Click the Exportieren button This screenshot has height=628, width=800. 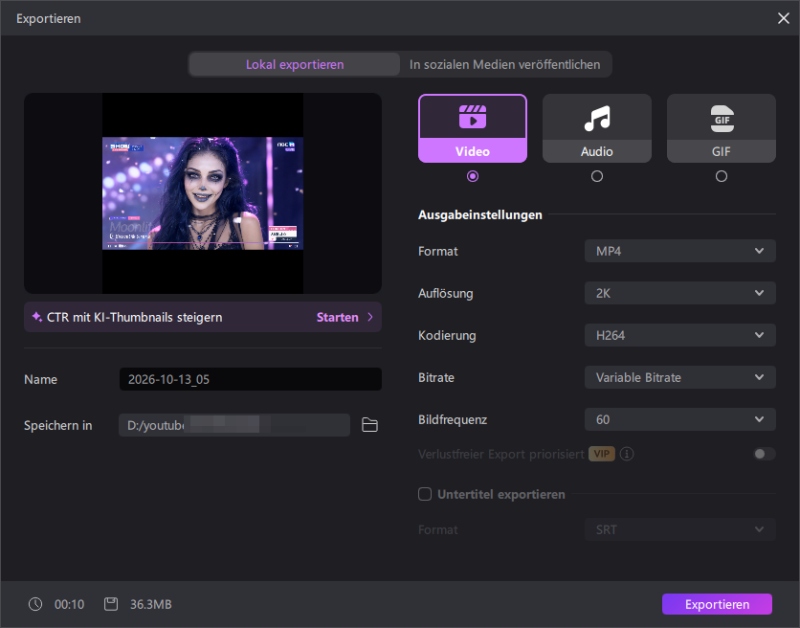click(x=717, y=604)
